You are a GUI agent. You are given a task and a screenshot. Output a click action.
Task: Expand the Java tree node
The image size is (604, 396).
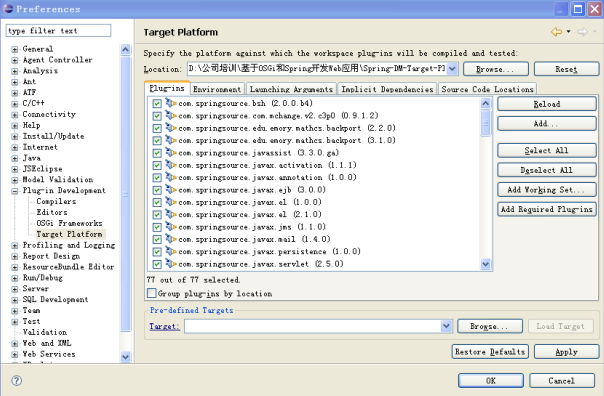[15, 158]
